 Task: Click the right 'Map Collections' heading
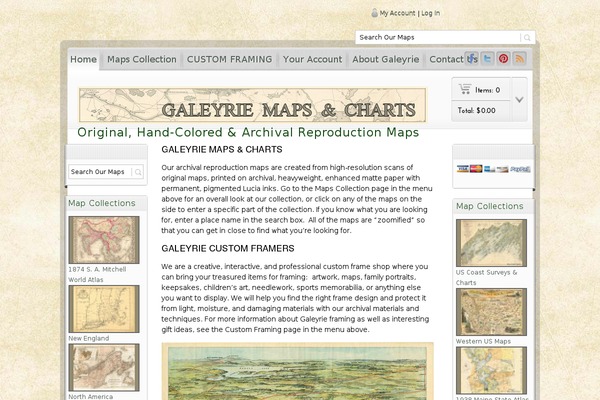489,206
